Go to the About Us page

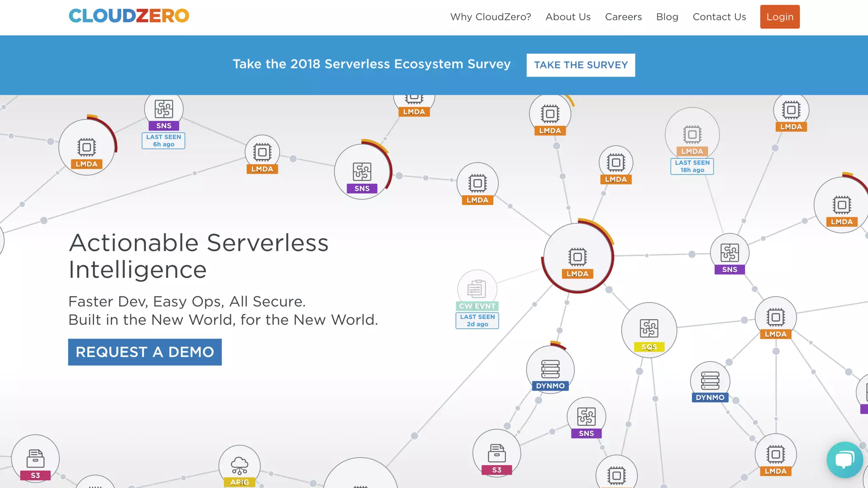568,17
